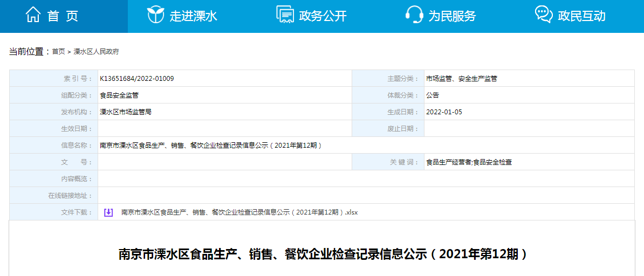Click the 溧水区市场监管局 publisher value

point(126,112)
